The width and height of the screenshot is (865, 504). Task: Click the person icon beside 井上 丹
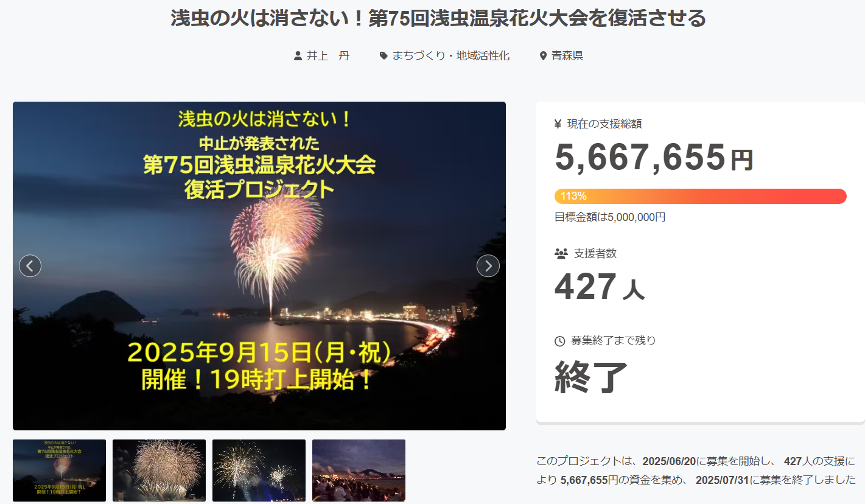[x=298, y=56]
